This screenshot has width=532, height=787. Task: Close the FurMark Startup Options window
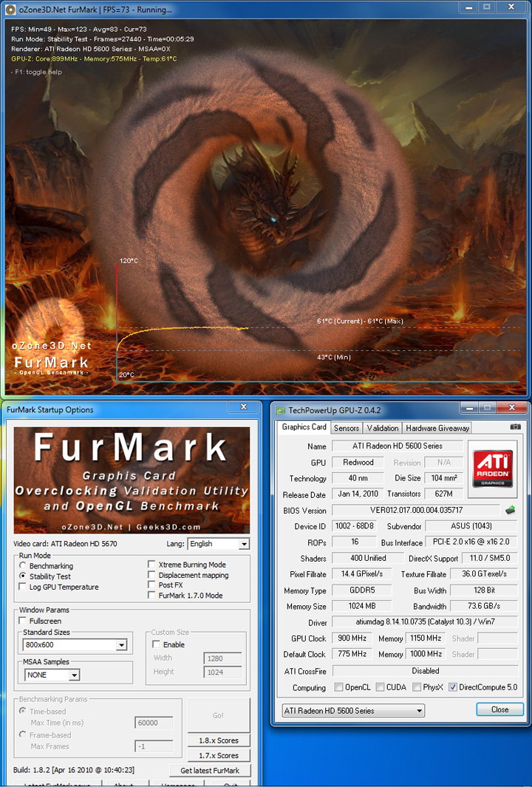(243, 407)
